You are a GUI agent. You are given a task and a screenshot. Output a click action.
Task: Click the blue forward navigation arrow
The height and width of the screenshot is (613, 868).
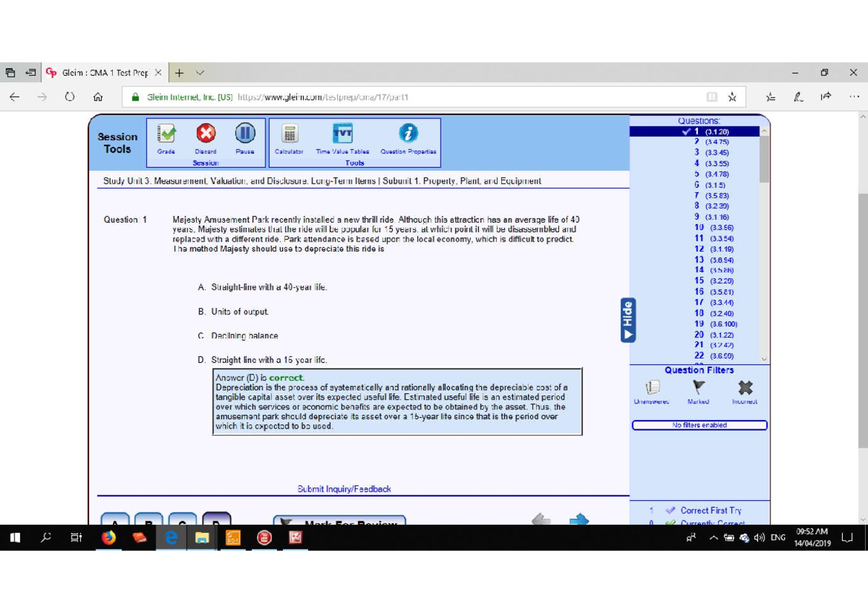pos(578,518)
